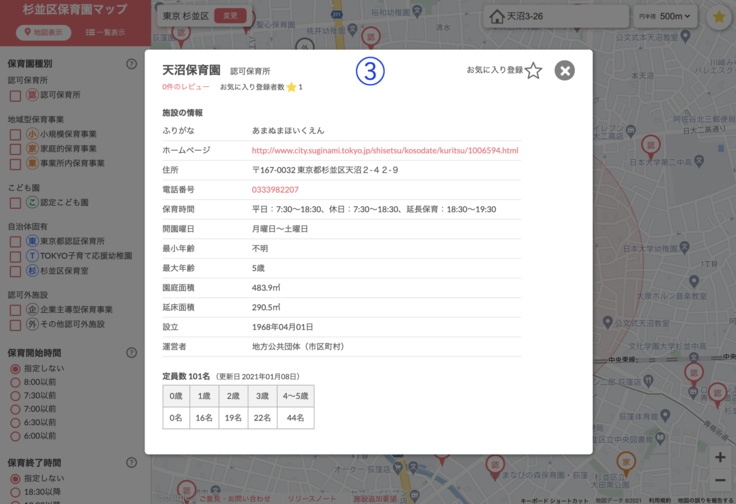736x504 pixels.
Task: Enable the 小規模保育事業 filter checkbox
Action: tap(15, 134)
